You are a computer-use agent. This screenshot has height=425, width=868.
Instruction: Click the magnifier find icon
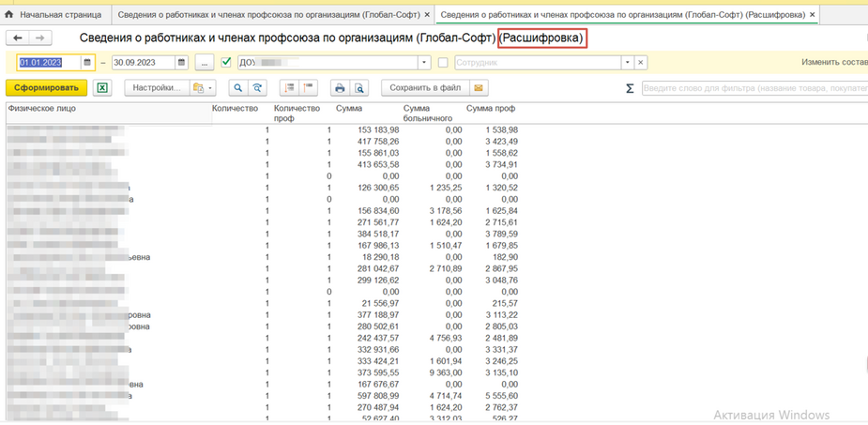click(237, 88)
